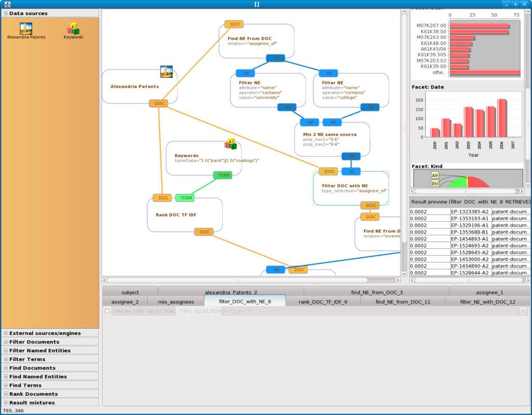Click the A9 label in Facet Kind
Viewport: 532px width, 415px height.
[x=435, y=175]
